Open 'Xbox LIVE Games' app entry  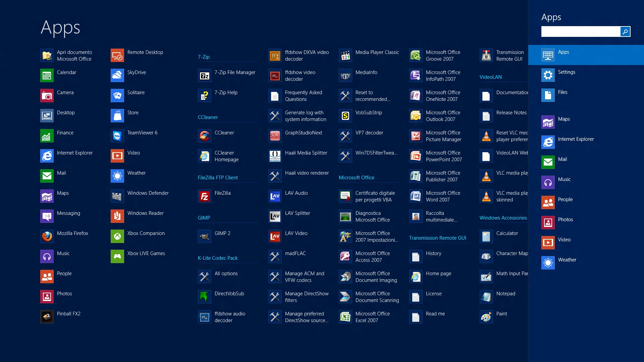tap(141, 256)
